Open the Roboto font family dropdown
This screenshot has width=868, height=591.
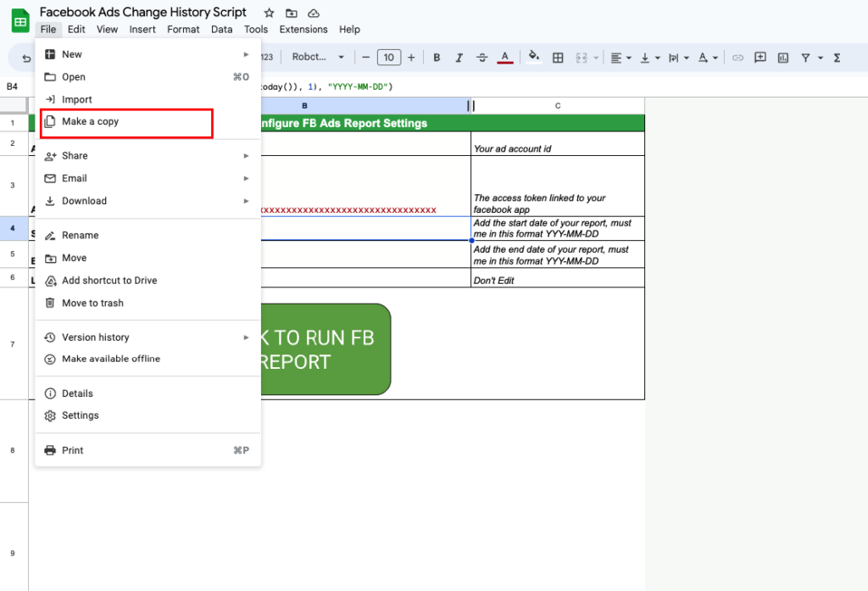coord(318,57)
